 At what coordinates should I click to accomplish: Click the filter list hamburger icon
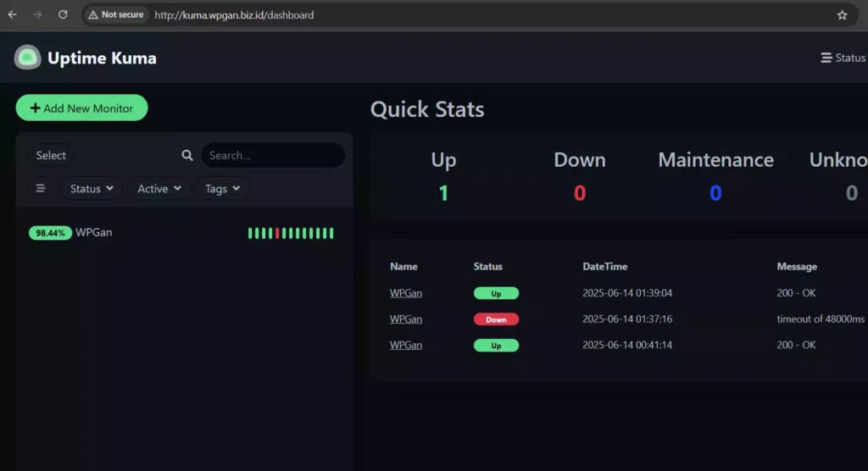(41, 189)
